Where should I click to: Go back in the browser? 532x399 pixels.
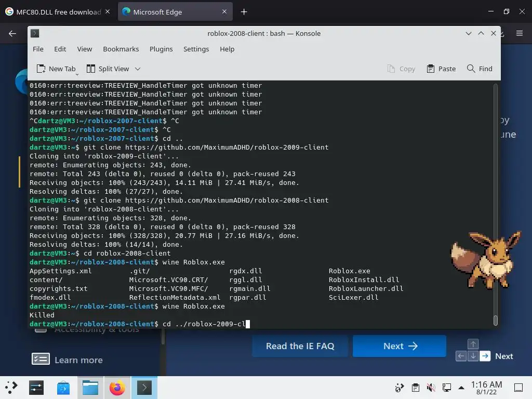[12, 34]
